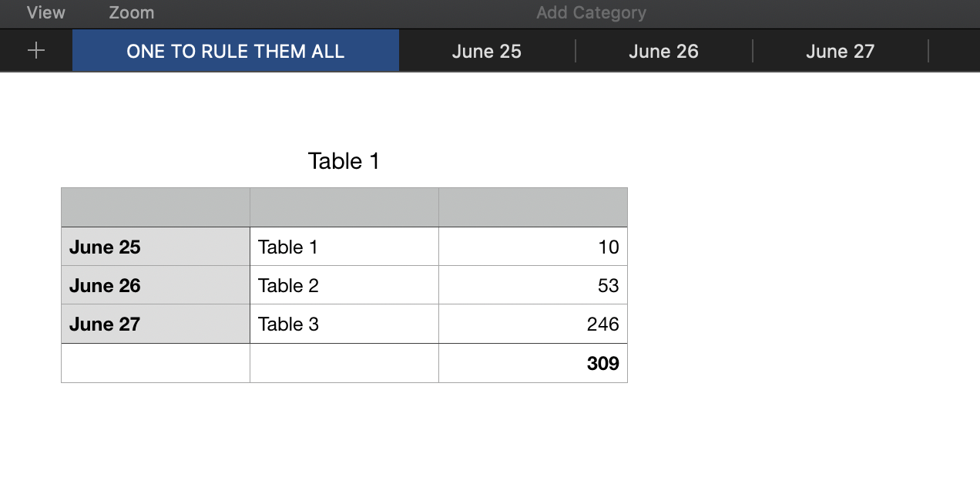The height and width of the screenshot is (501, 980).
Task: Select the June 25 row header cell
Action: [x=155, y=247]
